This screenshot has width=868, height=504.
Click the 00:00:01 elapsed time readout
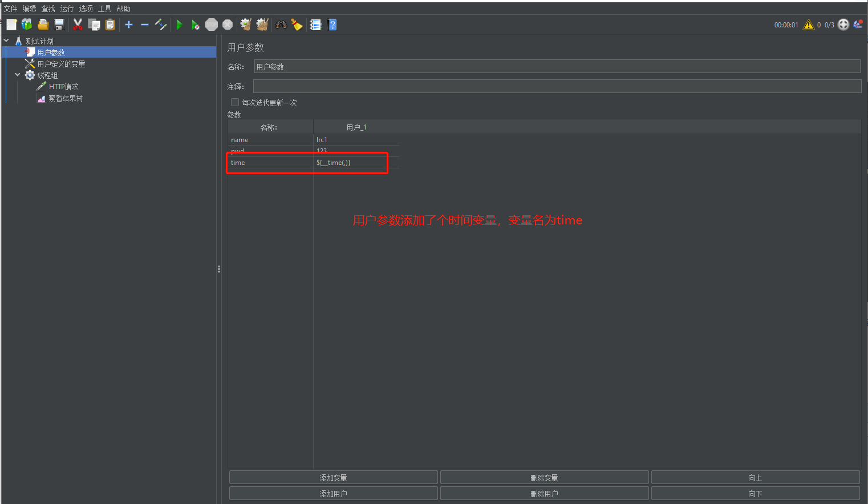tap(786, 25)
